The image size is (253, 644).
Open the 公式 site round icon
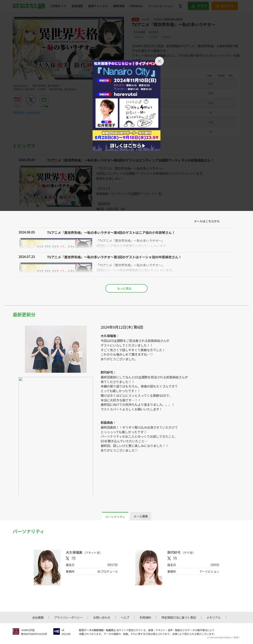tap(17, 100)
